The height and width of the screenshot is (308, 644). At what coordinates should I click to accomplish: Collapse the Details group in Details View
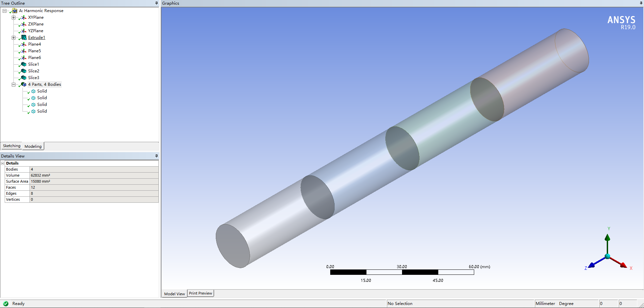tap(3, 163)
